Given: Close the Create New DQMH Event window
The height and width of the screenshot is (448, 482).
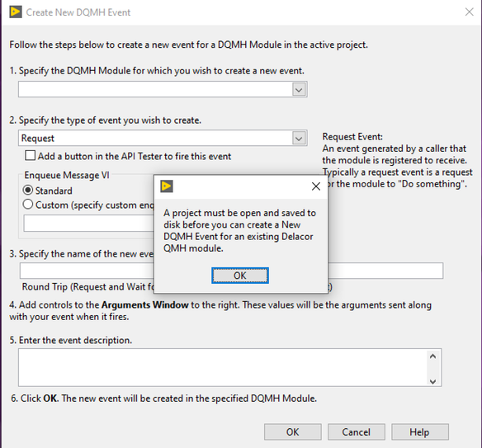Looking at the screenshot, I should click(x=469, y=12).
